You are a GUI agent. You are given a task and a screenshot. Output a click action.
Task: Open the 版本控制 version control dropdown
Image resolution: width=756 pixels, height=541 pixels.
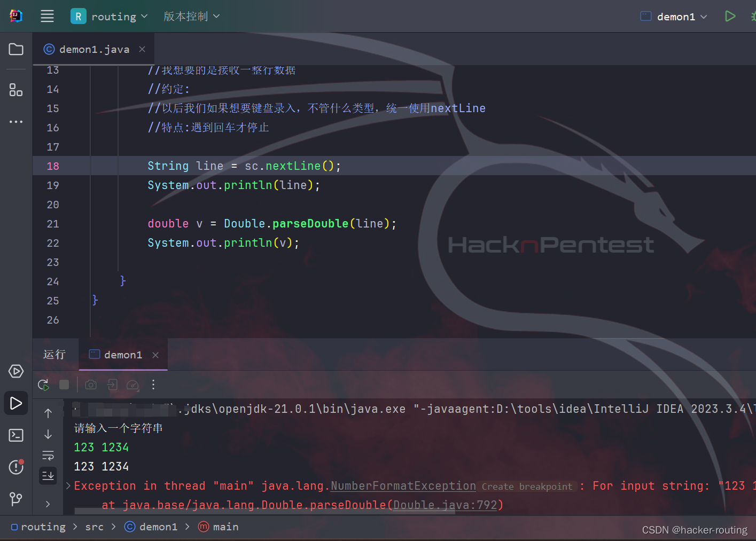[191, 17]
